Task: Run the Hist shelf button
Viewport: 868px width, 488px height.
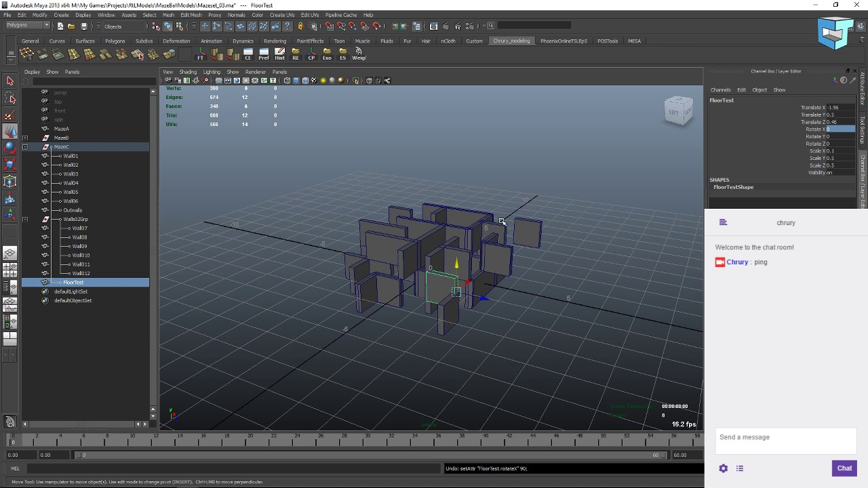Action: pos(279,54)
